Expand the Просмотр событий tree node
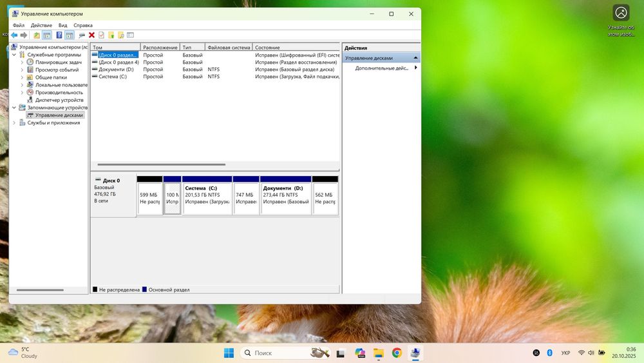 [x=22, y=70]
